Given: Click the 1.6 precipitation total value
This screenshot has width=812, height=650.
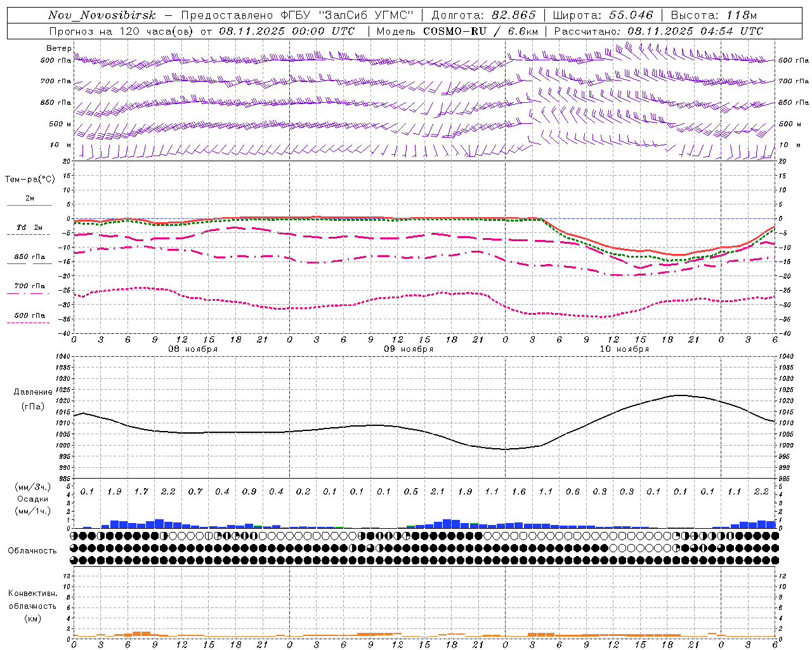Looking at the screenshot, I should [x=518, y=491].
